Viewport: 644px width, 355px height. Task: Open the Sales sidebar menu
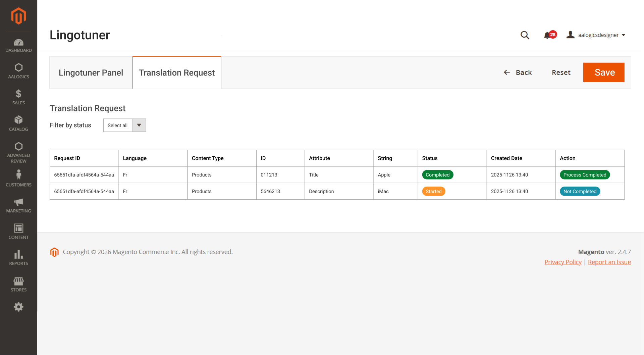point(18,97)
